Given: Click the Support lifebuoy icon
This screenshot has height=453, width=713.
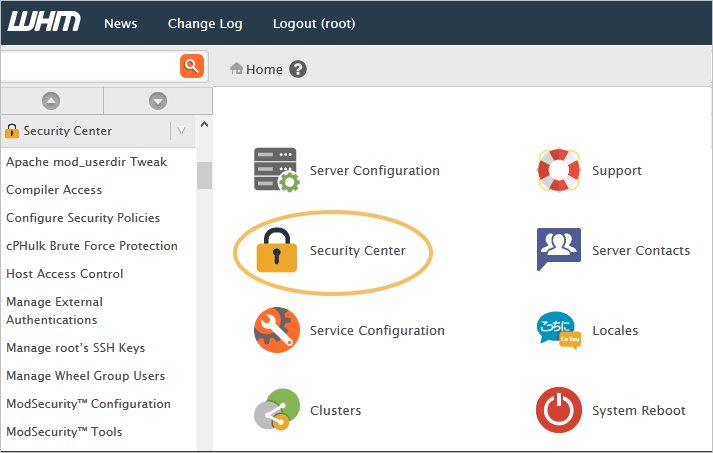Looking at the screenshot, I should point(559,170).
